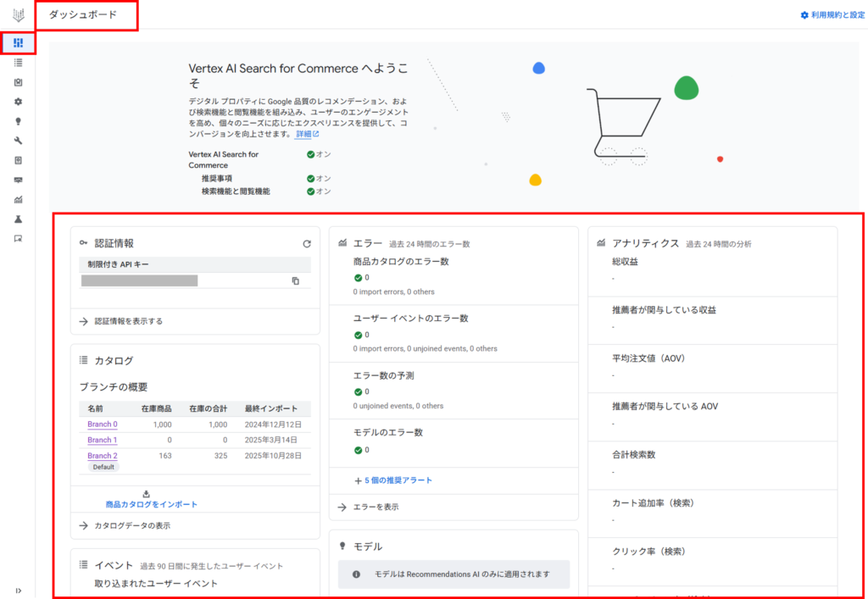The width and height of the screenshot is (868, 599).
Task: Open the analytics chart icon in sidebar
Action: click(19, 200)
